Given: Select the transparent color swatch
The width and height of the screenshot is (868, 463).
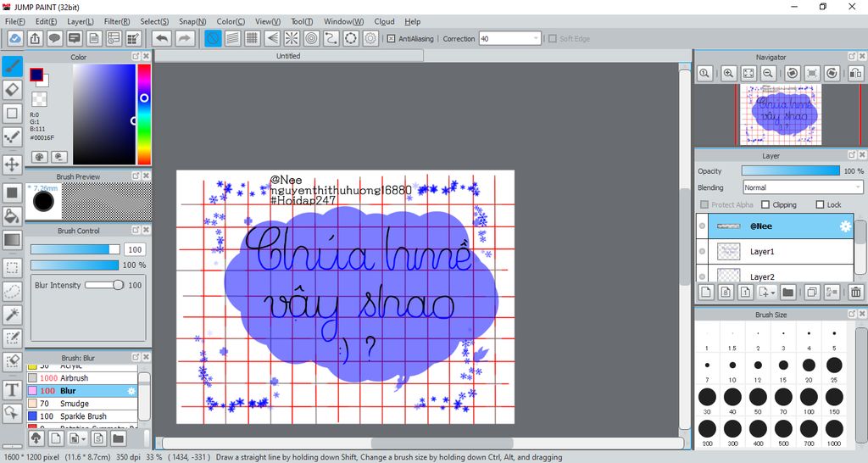Looking at the screenshot, I should click(39, 99).
